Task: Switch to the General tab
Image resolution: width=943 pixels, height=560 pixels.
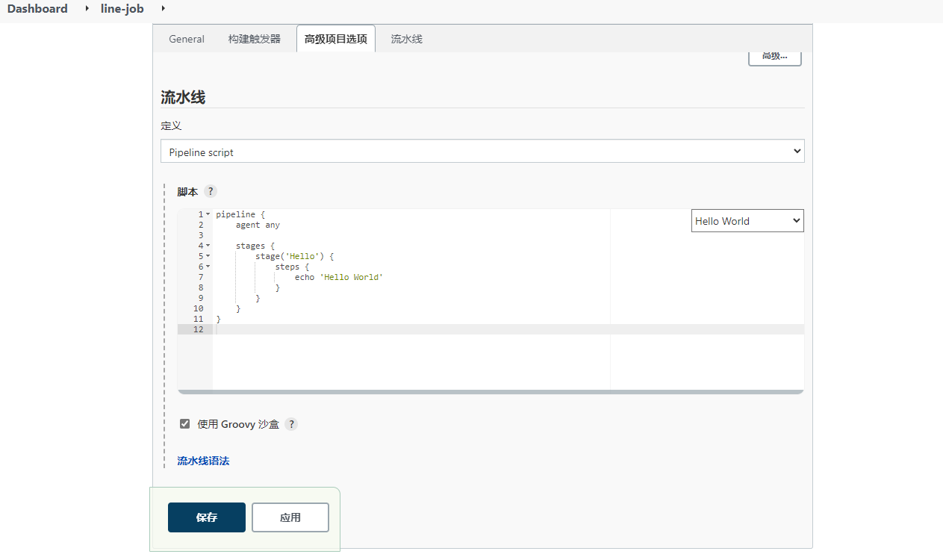Action: click(x=187, y=39)
